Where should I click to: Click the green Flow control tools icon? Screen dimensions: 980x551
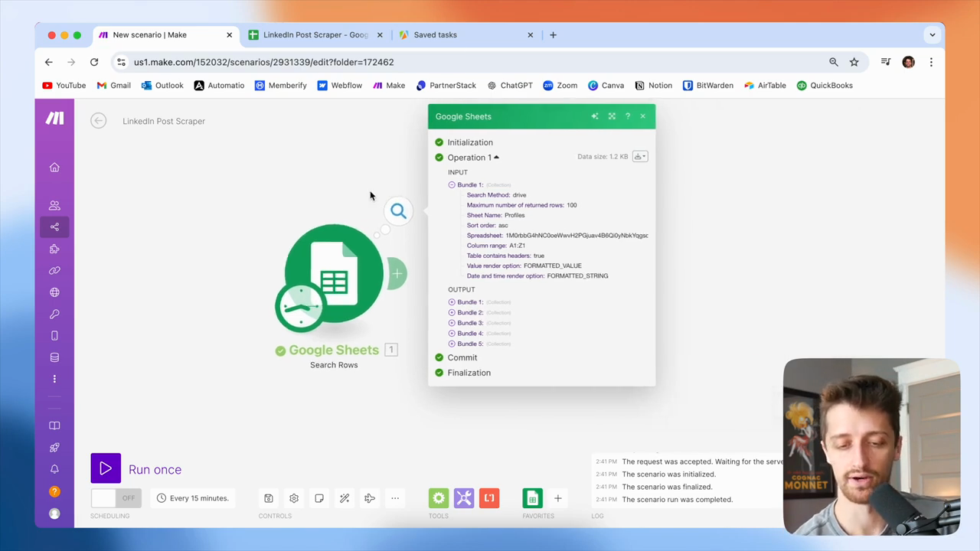[x=439, y=498]
